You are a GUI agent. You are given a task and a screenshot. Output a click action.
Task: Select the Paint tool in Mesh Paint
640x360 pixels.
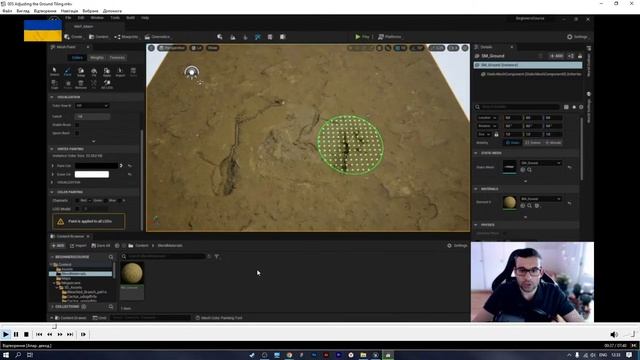coord(67,72)
